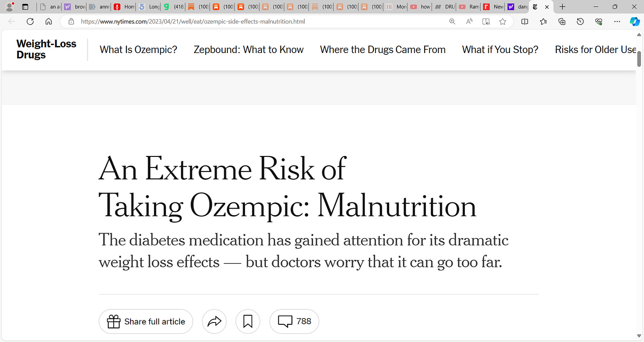Go to the browser home page icon
644x342 pixels.
[x=49, y=21]
